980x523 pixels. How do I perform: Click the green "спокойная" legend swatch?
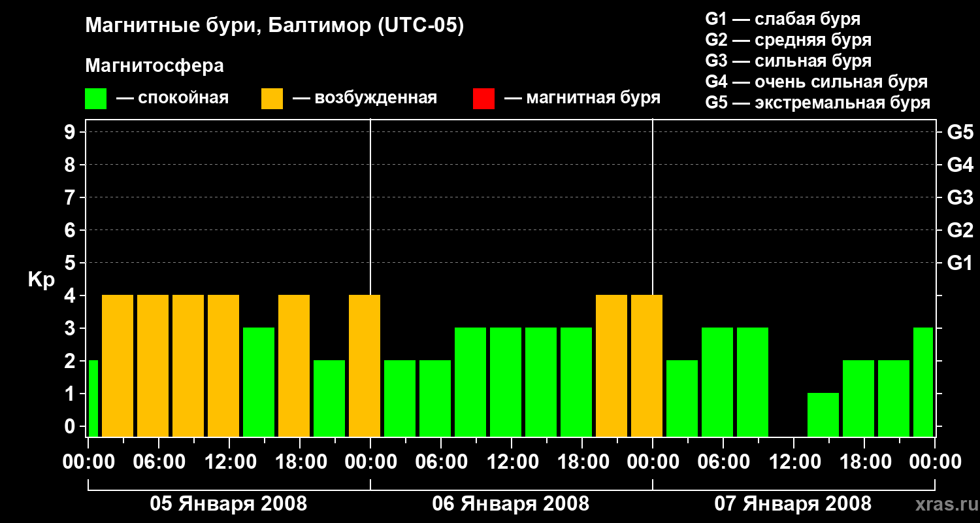tap(95, 99)
